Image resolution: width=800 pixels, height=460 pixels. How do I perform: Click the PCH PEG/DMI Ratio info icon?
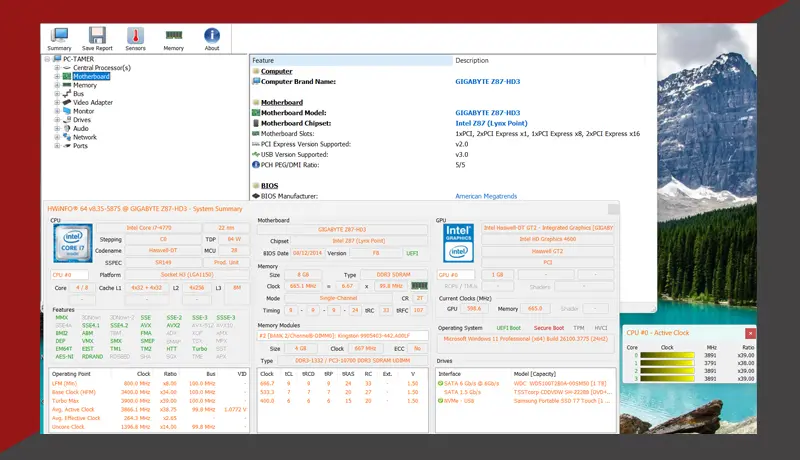(256, 165)
